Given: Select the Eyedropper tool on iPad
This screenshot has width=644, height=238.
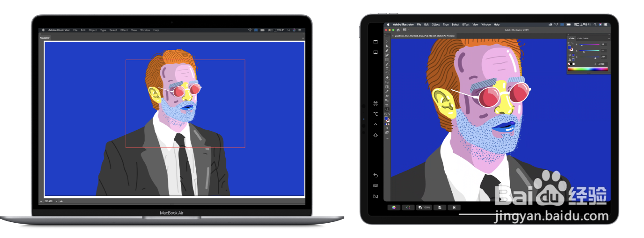Looking at the screenshot, I should pos(387,92).
